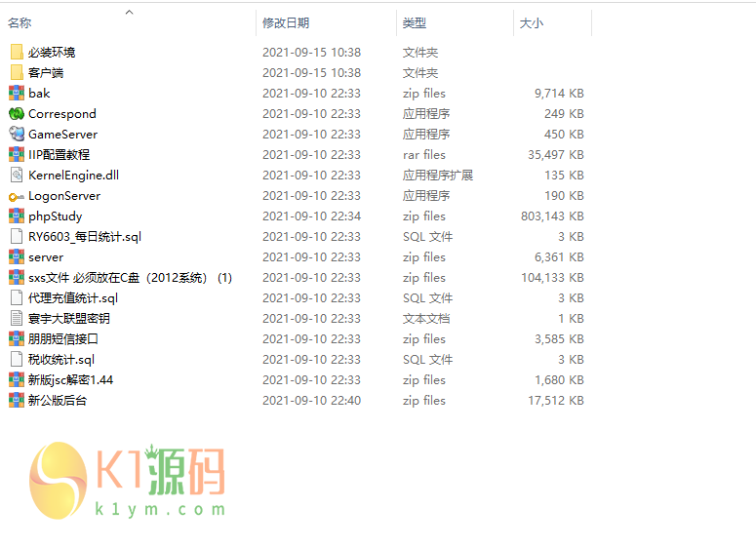Select the file name GameServer
The width and height of the screenshot is (756, 549).
click(x=62, y=134)
